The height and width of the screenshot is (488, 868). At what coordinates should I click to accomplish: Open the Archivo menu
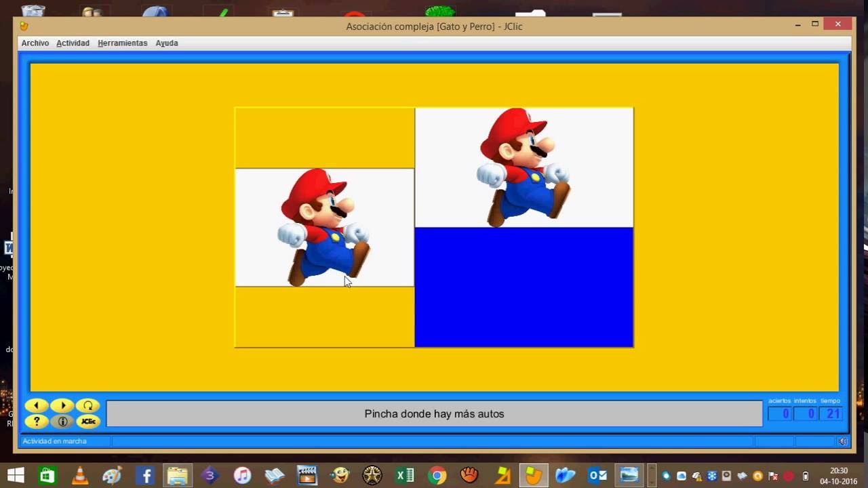pos(35,43)
